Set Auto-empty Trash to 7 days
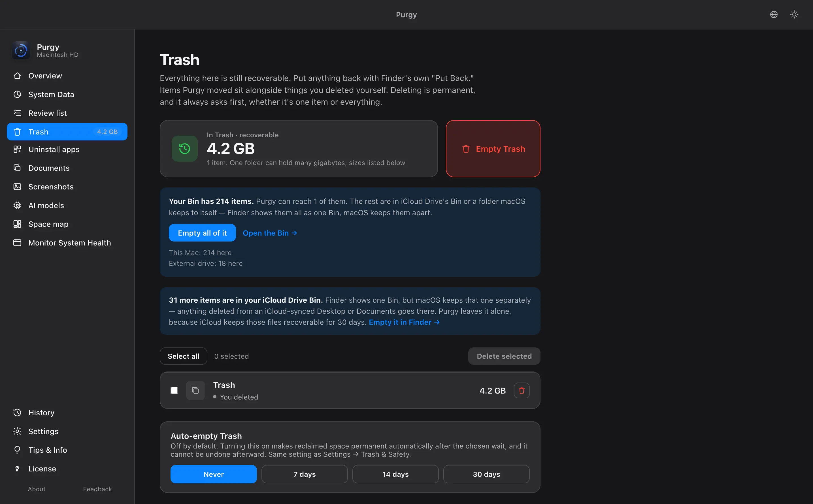 point(305,474)
